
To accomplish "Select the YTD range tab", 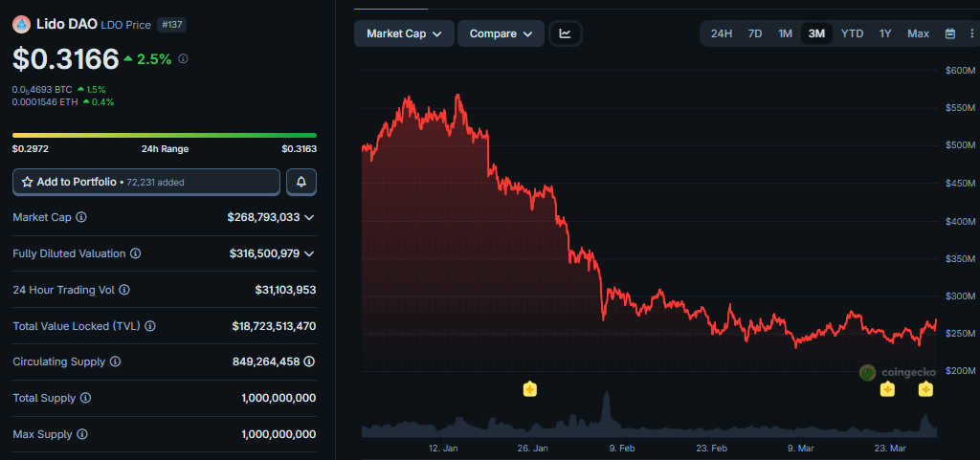I will [x=852, y=33].
